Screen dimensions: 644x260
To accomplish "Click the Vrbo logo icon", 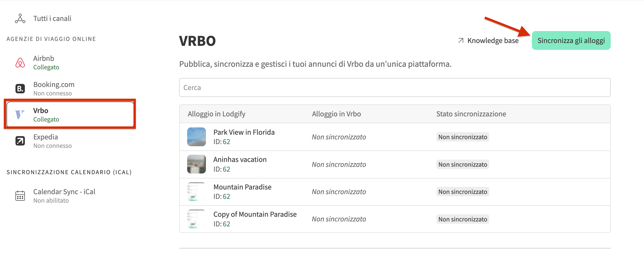I will pyautogui.click(x=19, y=114).
